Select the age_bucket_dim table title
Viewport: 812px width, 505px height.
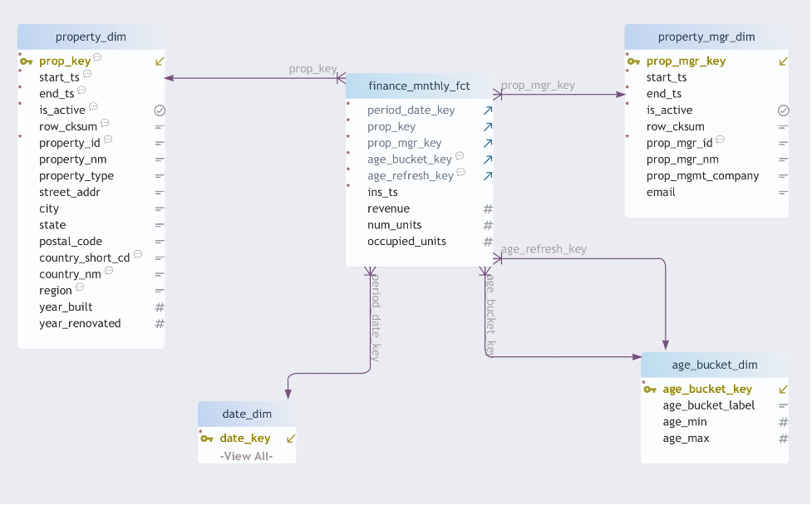coord(715,365)
